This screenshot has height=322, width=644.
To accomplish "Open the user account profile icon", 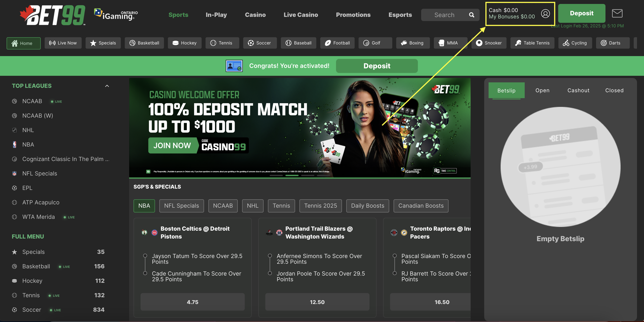I will click(545, 14).
